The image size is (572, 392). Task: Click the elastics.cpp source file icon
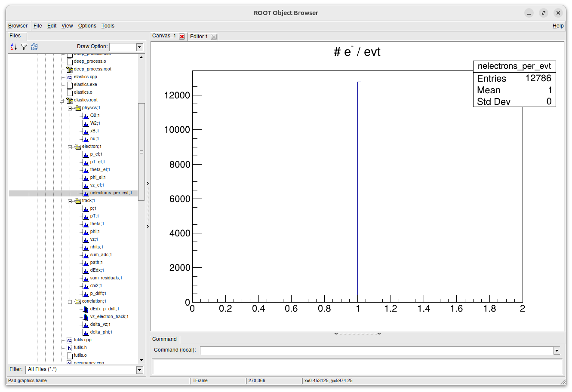pyautogui.click(x=70, y=77)
